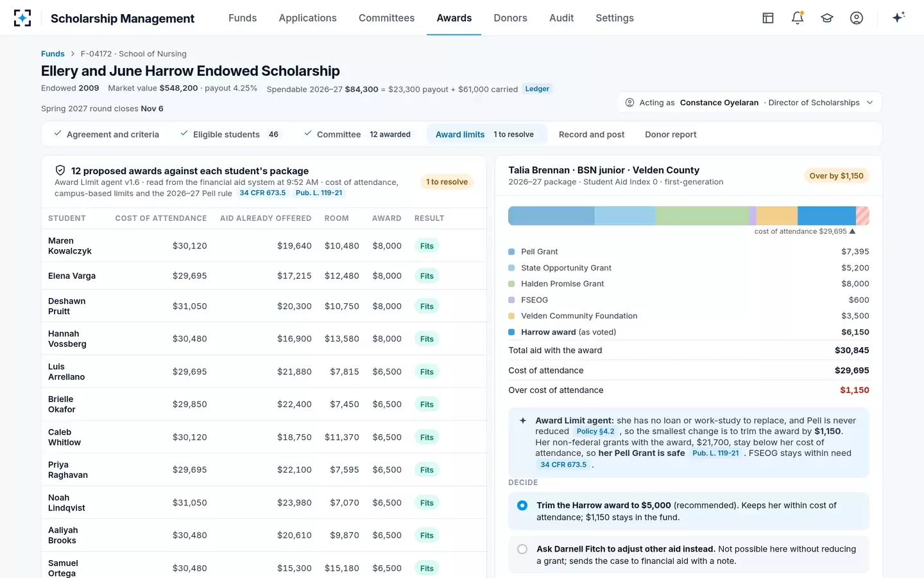Screen dimensions: 924x578
Task: Click the 1 to resolve badge above table
Action: coord(447,182)
